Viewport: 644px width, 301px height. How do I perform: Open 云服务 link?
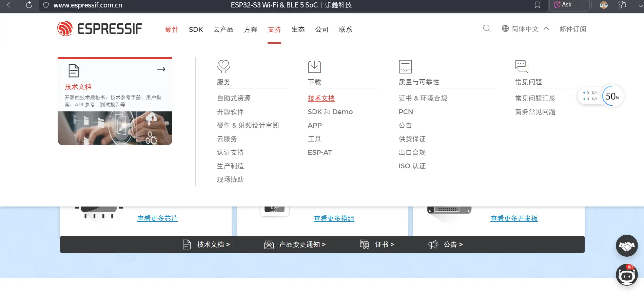(x=227, y=139)
